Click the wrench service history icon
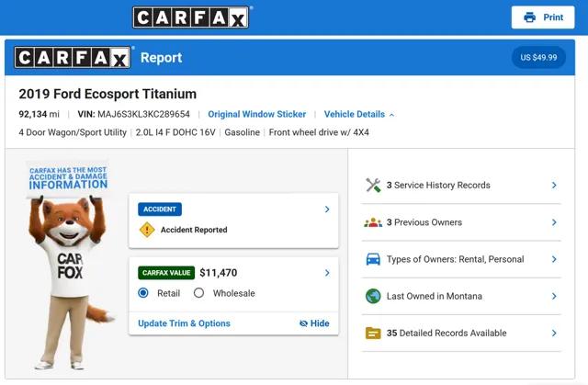 pyautogui.click(x=373, y=186)
